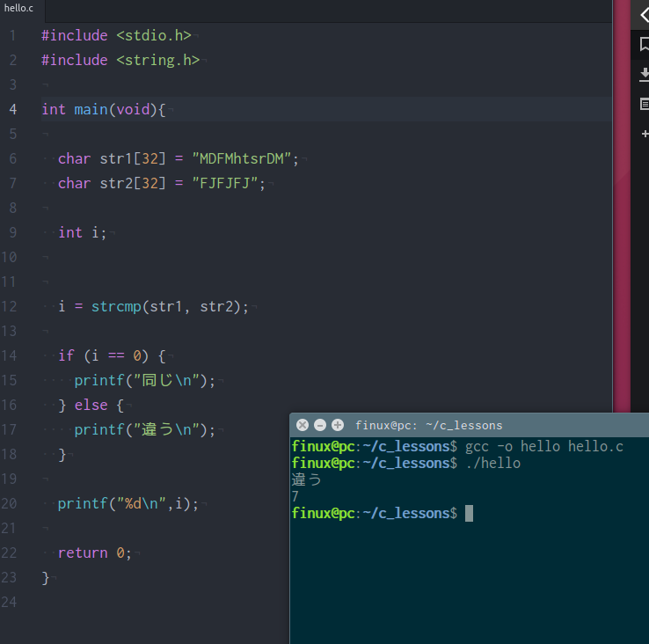
Task: Click the 'else' keyword on line 16
Action: (91, 405)
